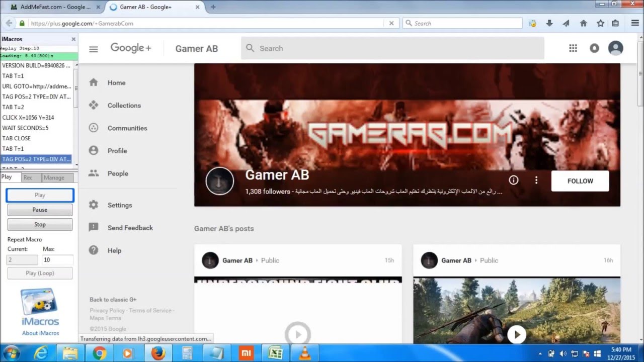Image resolution: width=644 pixels, height=362 pixels.
Task: Click Send Feedback in the sidebar
Action: [x=130, y=228]
